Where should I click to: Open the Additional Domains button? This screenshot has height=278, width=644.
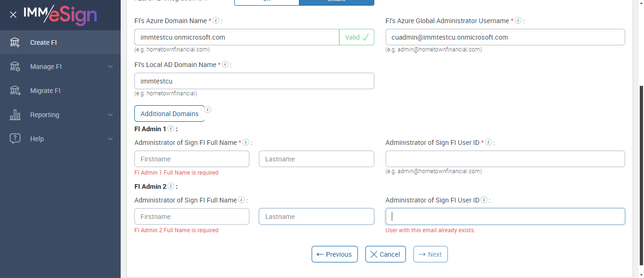[x=169, y=113]
